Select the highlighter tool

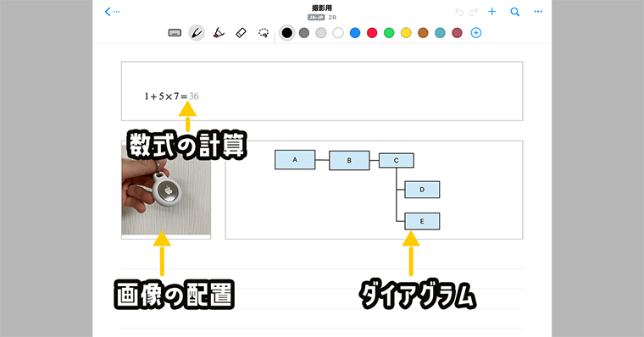[x=219, y=33]
